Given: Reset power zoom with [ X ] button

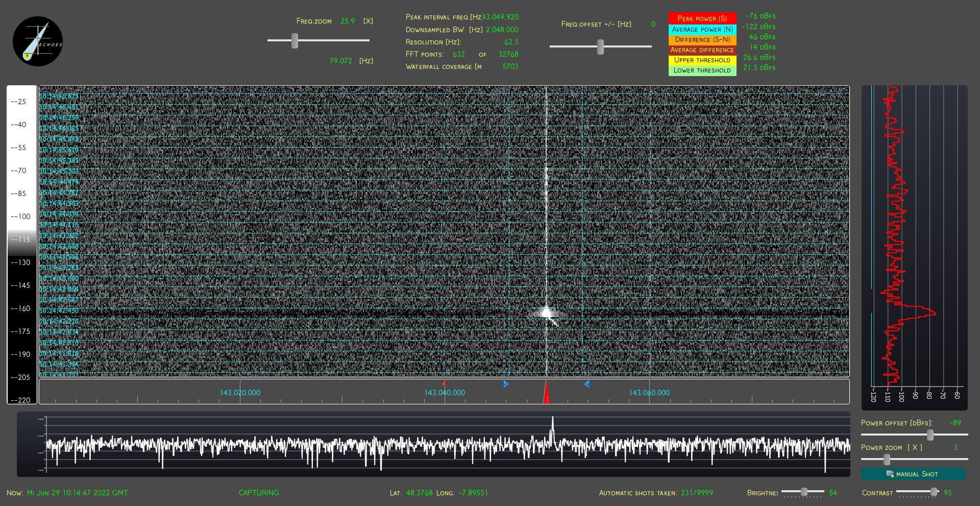Looking at the screenshot, I should point(915,447).
